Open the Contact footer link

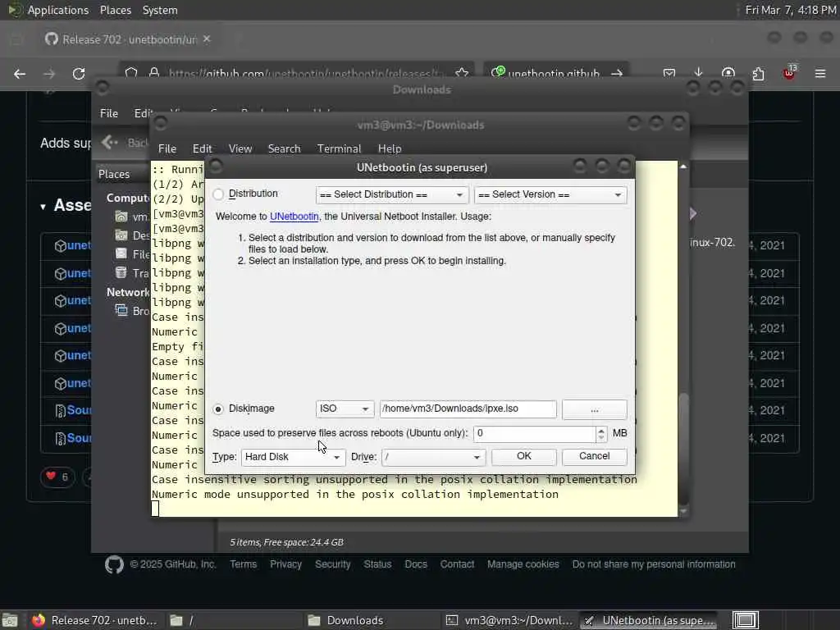[457, 564]
